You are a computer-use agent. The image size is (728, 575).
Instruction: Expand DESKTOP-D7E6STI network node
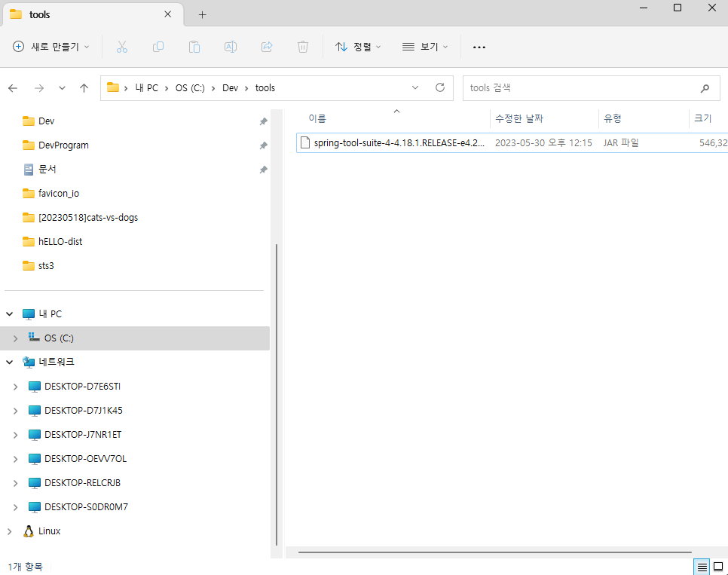point(15,387)
